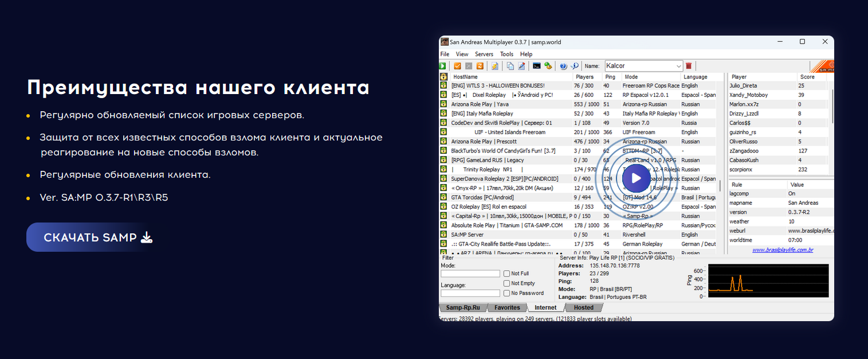Open the File menu
This screenshot has height=359, width=868.
coord(445,54)
